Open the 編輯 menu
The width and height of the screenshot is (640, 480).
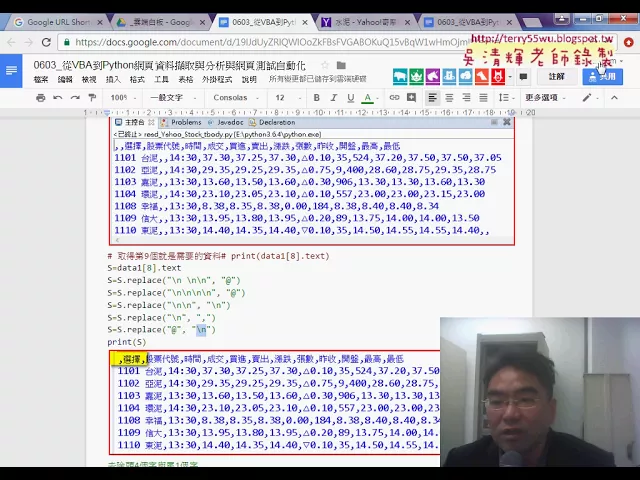(65, 79)
